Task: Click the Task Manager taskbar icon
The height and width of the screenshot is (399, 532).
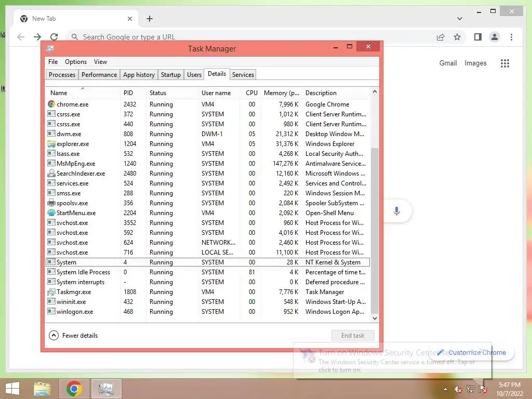Action: 106,389
